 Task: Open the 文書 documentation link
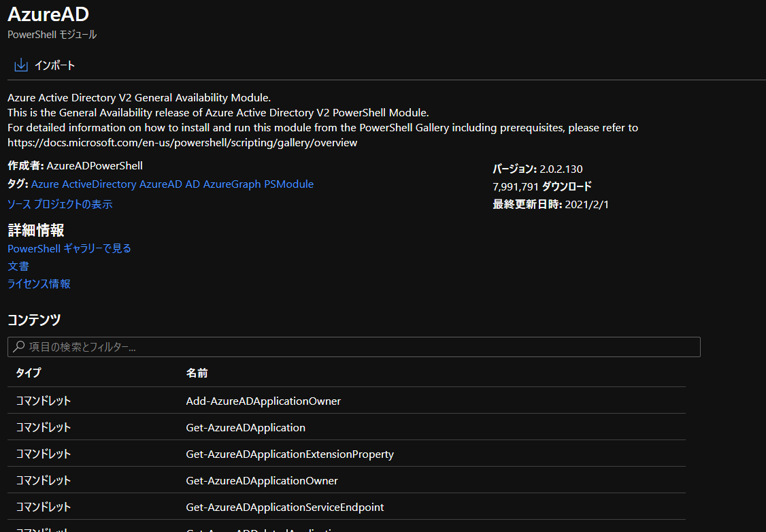coord(18,266)
